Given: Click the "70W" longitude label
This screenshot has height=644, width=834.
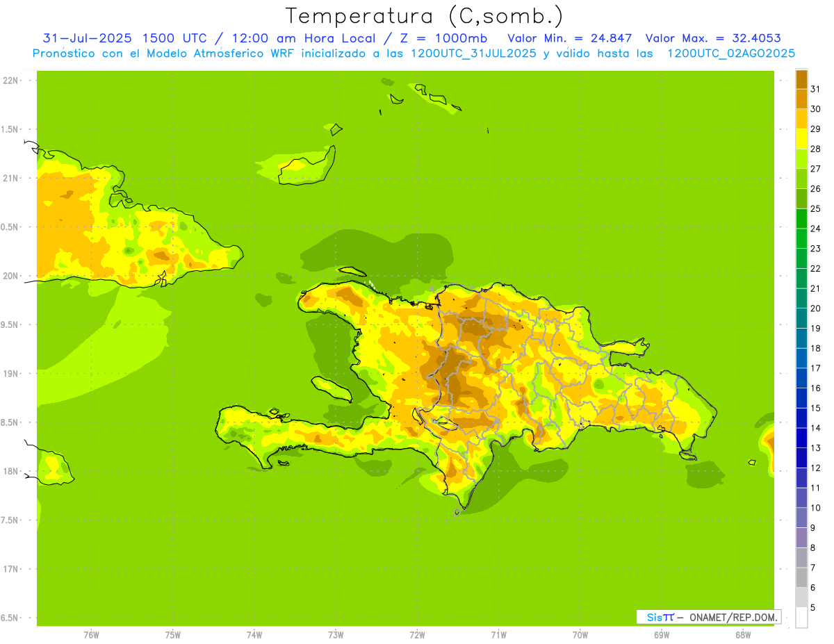Looking at the screenshot, I should coord(580,635).
